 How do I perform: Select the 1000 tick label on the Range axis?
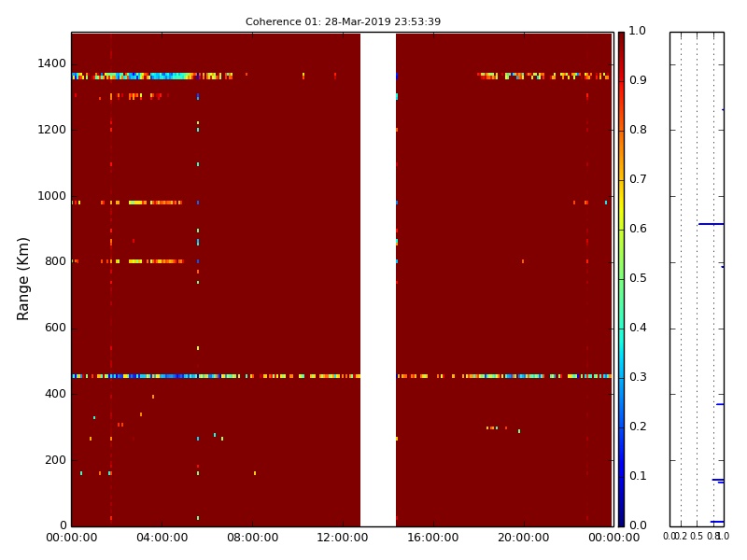pyautogui.click(x=51, y=196)
